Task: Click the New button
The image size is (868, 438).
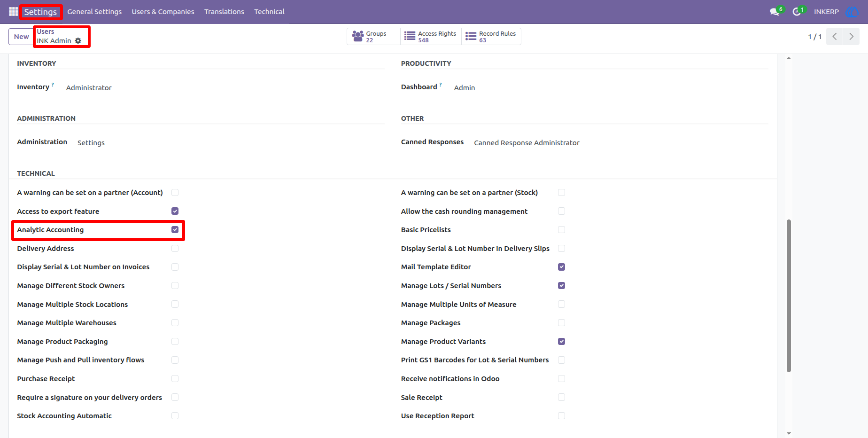Action: 21,37
